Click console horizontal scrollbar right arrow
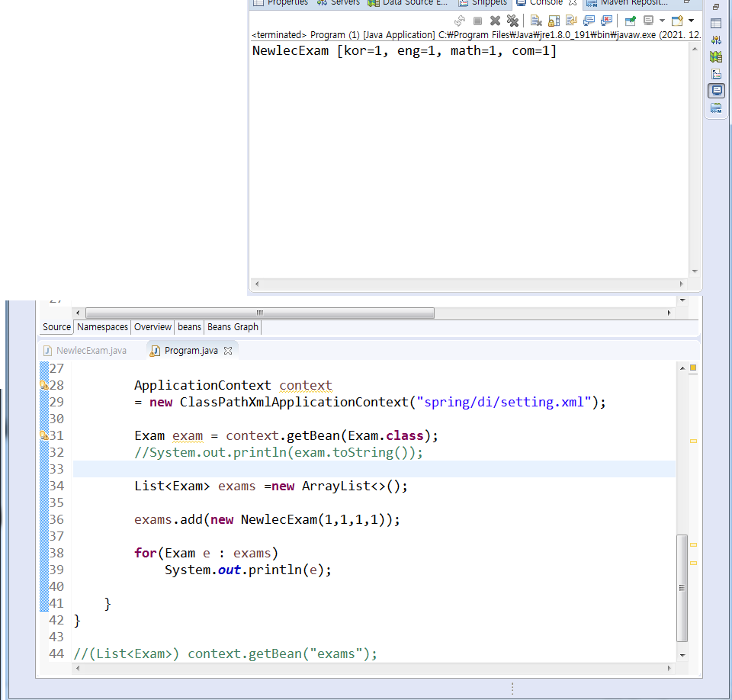This screenshot has width=732, height=700. [682, 284]
